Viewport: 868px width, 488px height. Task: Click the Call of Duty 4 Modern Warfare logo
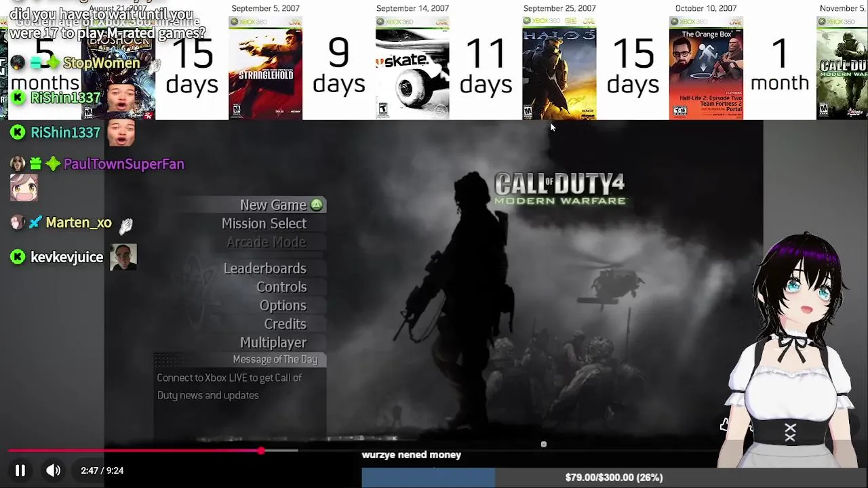(559, 189)
